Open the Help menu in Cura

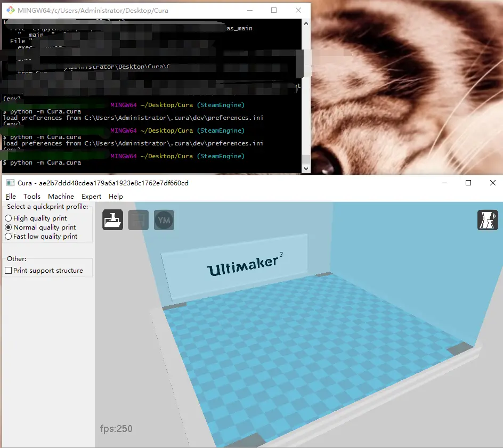[x=116, y=196]
